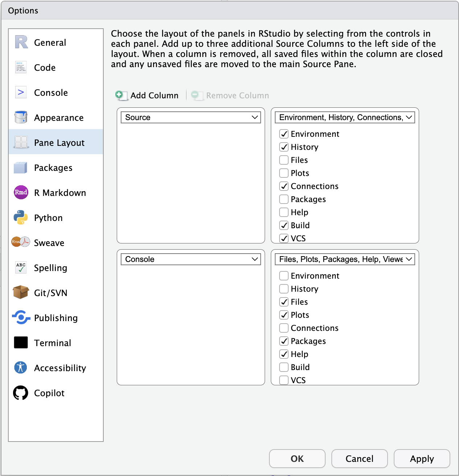Select the Accessibility options category
Screen dimensions: 459x476
click(56, 368)
